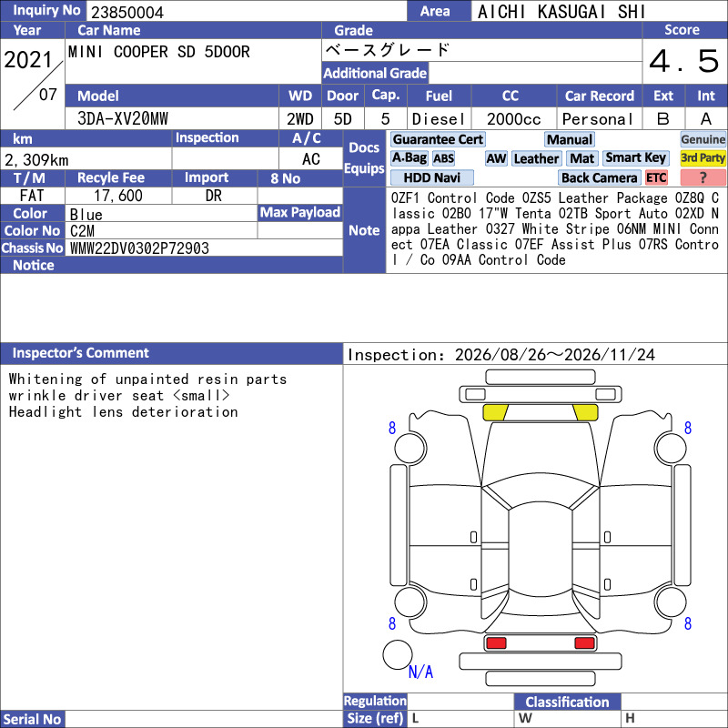
Task: Select the Leather equipment badge
Action: (536, 158)
